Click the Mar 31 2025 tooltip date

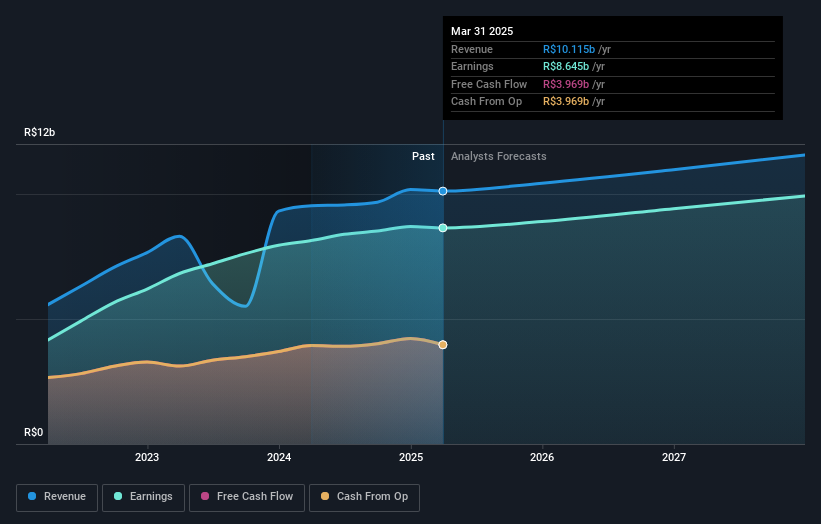(x=482, y=31)
